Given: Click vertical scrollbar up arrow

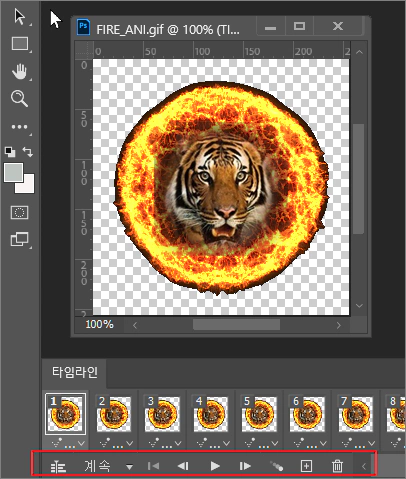Looking at the screenshot, I should (359, 52).
